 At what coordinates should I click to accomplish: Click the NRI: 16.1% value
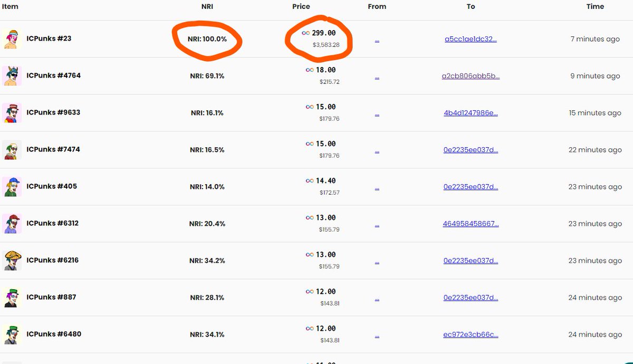[x=207, y=113]
